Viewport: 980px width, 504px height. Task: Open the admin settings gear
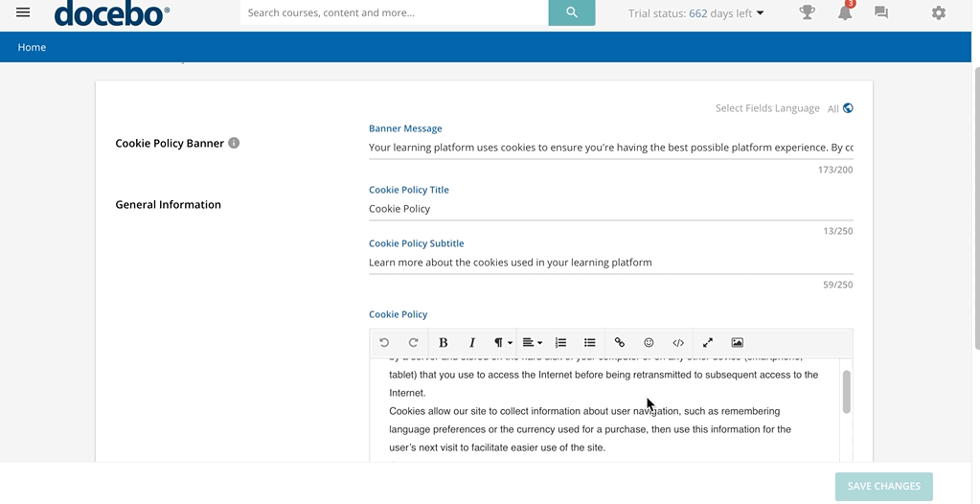[939, 12]
